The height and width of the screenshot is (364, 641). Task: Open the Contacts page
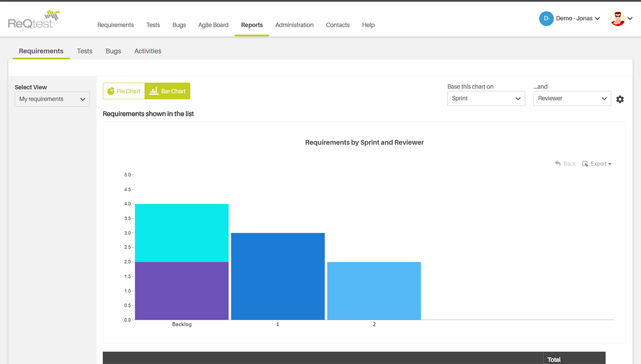338,25
